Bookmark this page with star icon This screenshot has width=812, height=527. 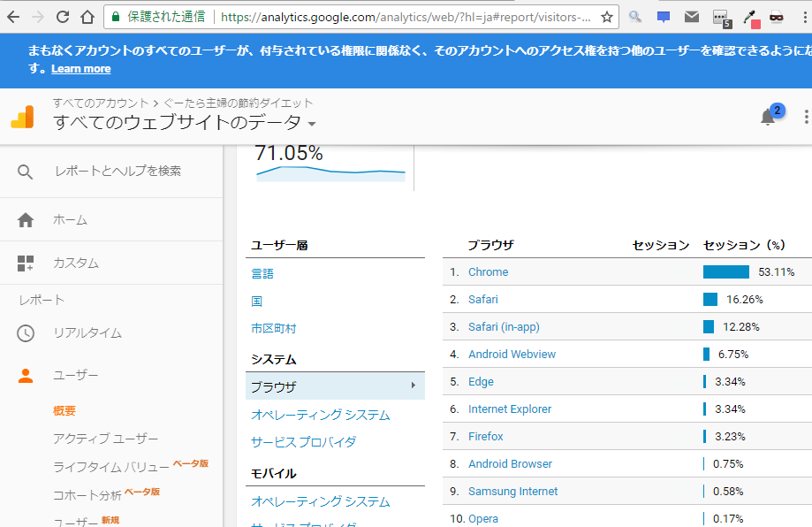(607, 17)
